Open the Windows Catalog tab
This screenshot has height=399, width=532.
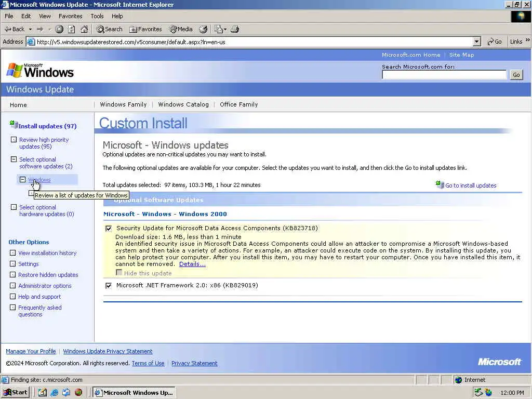point(183,104)
